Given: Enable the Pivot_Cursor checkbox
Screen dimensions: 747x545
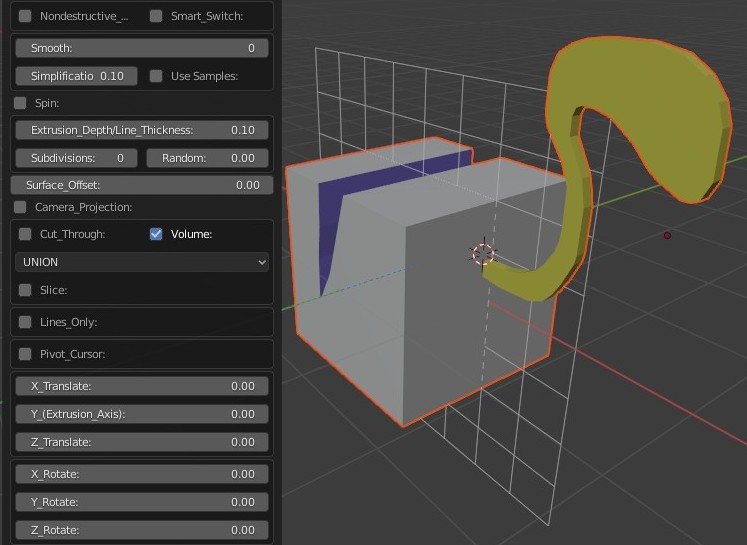Looking at the screenshot, I should (25, 354).
